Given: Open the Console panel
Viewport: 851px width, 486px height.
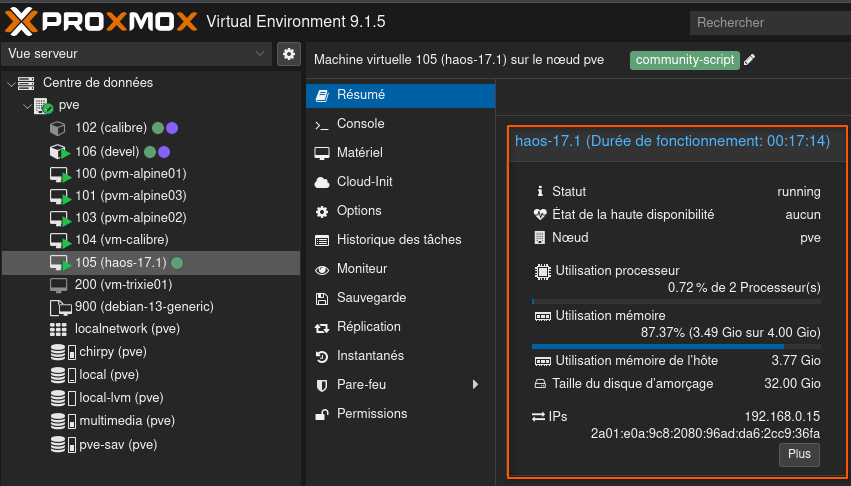Looking at the screenshot, I should tap(360, 124).
